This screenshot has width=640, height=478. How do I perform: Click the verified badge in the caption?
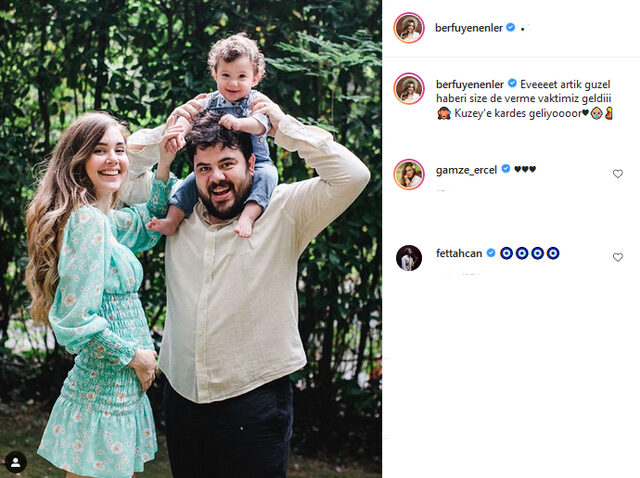pyautogui.click(x=512, y=83)
